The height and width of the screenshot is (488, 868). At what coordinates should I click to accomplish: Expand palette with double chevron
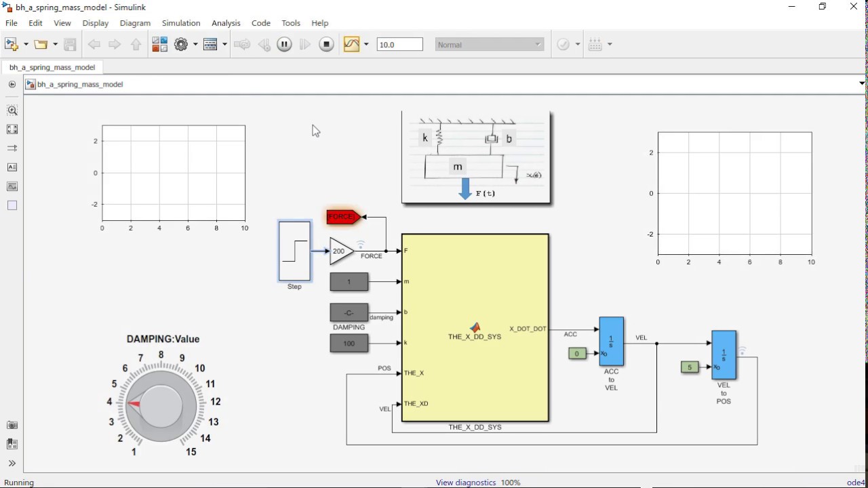[x=12, y=464]
